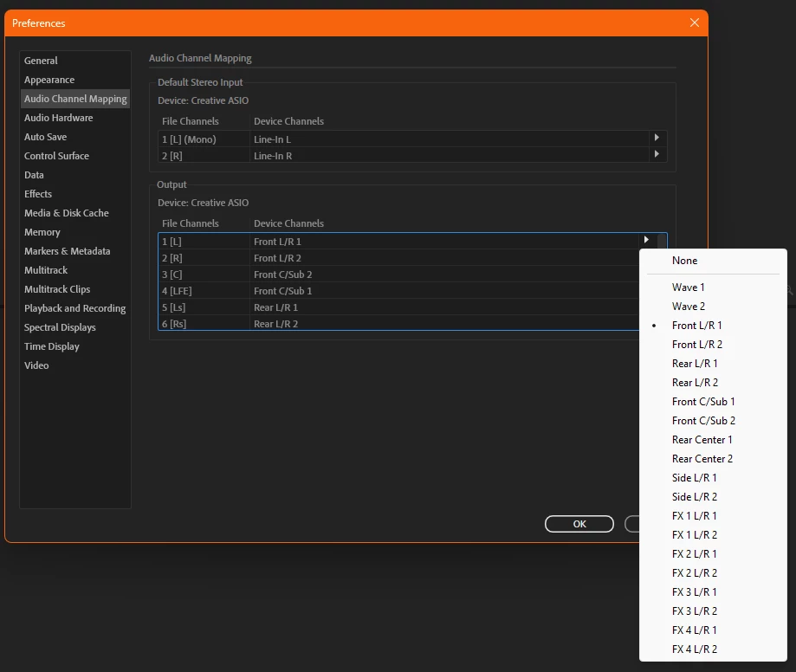Expand device channel arrow for output 1 [L]
796x672 pixels.
click(x=646, y=240)
